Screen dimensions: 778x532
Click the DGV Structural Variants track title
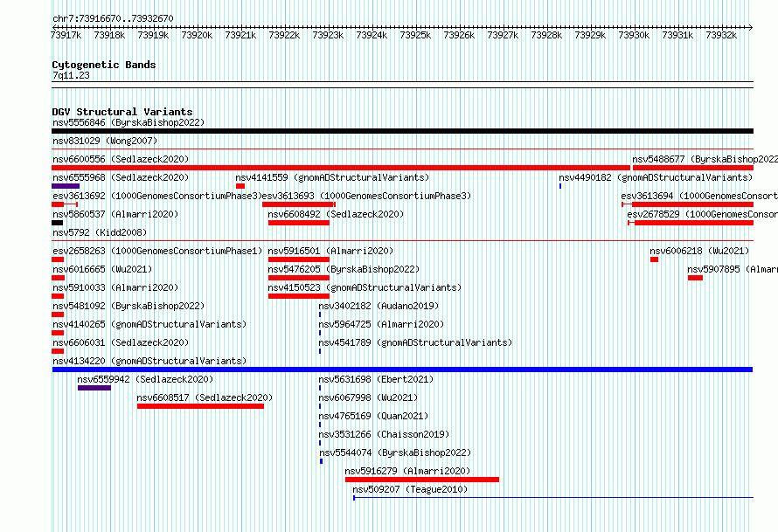tap(122, 112)
